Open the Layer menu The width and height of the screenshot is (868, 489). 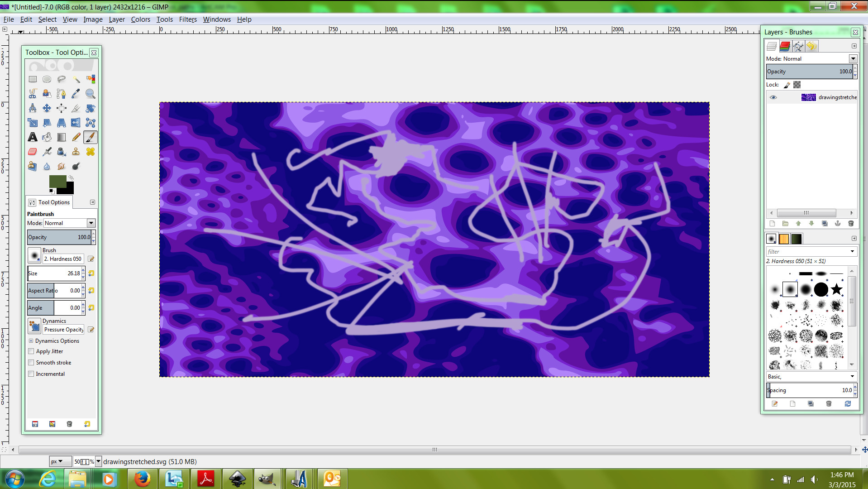[117, 19]
